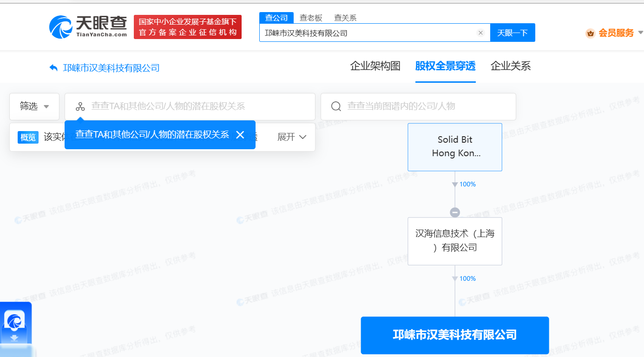Click the equity relation graph icon

(80, 106)
